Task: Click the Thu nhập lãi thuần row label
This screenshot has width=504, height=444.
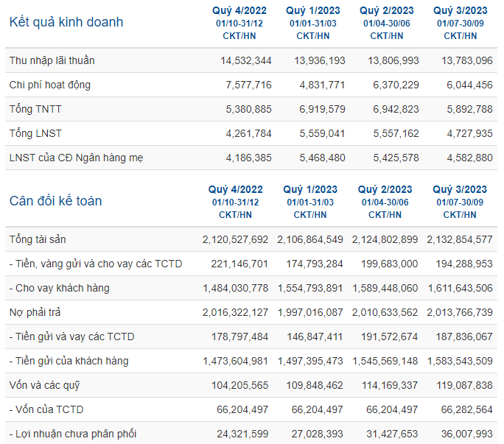Action: click(52, 60)
